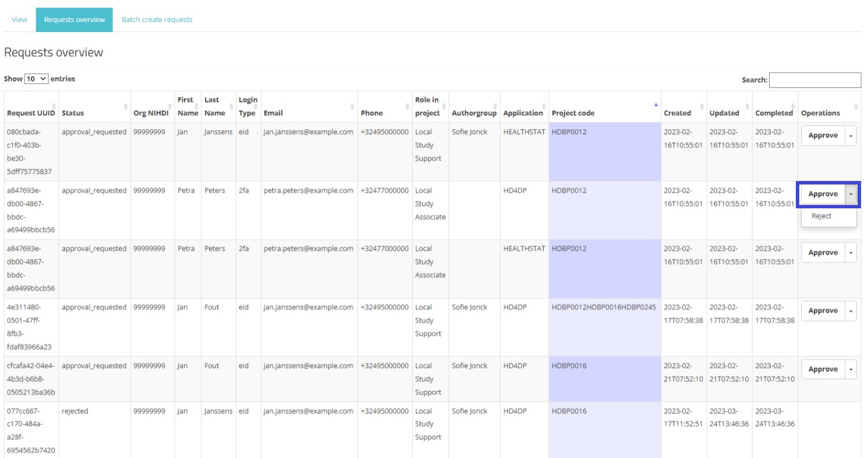Expand dropdown arrow for HDBP0016 approval_requested row
The image size is (868, 458).
click(851, 370)
